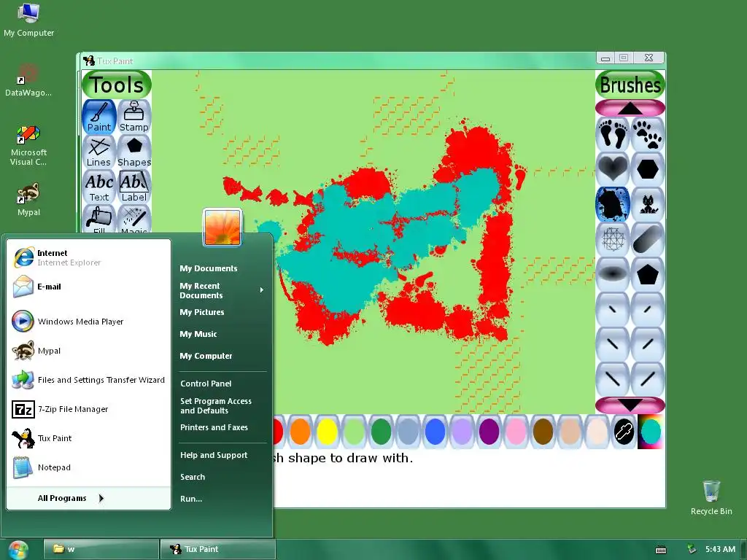Launch Mypal from the Start menu
This screenshot has height=560, width=747.
pos(88,351)
